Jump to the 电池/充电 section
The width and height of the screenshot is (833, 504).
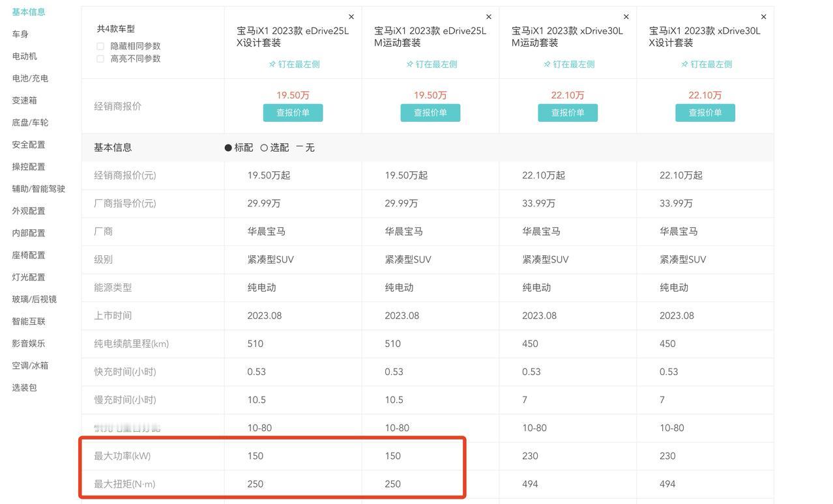click(x=30, y=78)
